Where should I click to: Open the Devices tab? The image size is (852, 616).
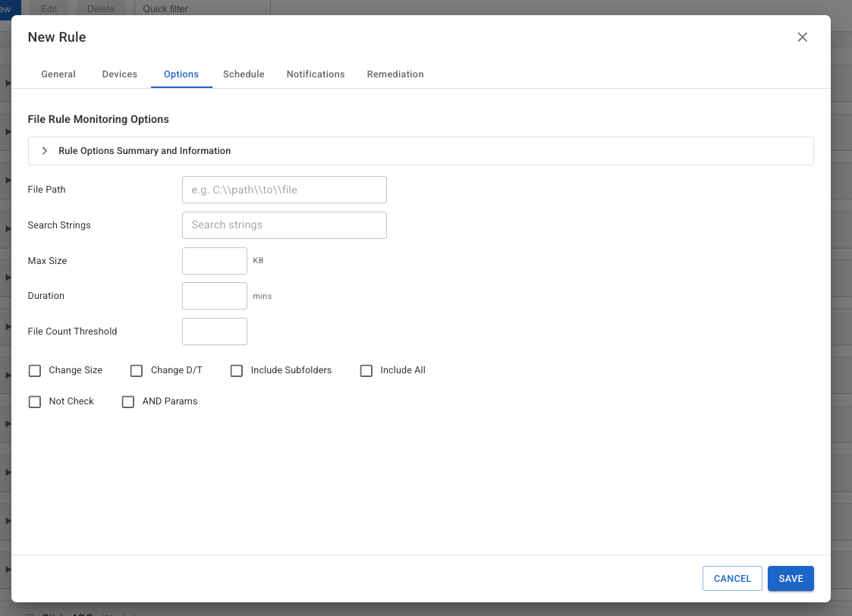pyautogui.click(x=120, y=74)
